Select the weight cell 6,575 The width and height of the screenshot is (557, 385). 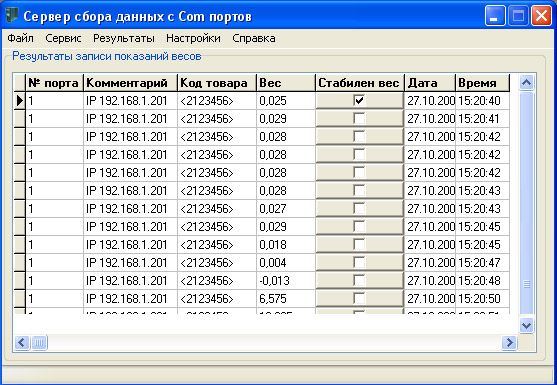point(286,299)
